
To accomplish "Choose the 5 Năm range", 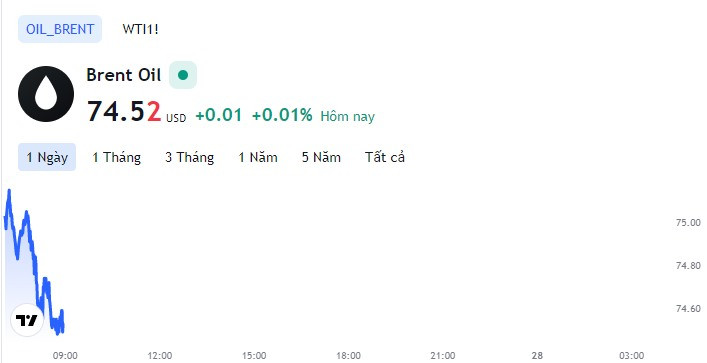I will [321, 157].
